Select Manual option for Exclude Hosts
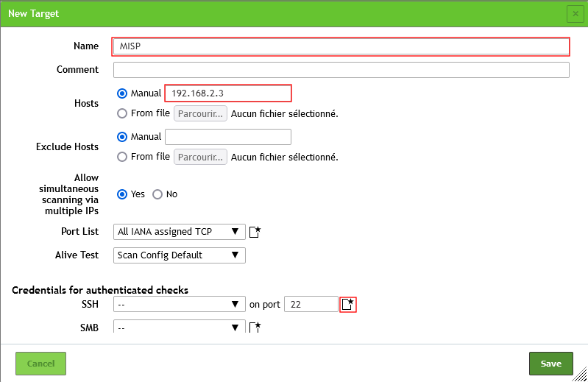 [x=122, y=136]
